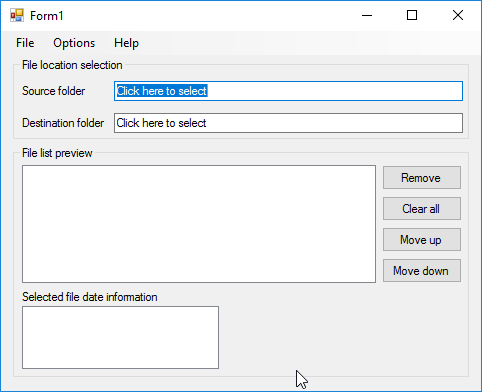Click the Move up button
482x392 pixels.
[422, 240]
